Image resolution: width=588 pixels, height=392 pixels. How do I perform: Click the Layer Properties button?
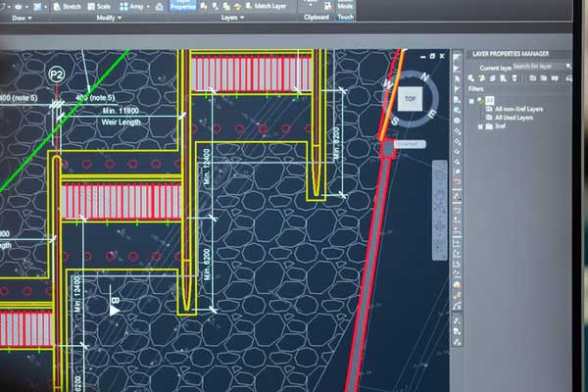click(x=182, y=5)
